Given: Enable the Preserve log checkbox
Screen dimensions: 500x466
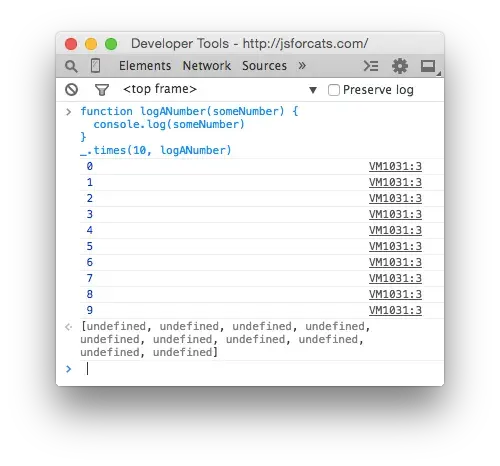Looking at the screenshot, I should 334,90.
